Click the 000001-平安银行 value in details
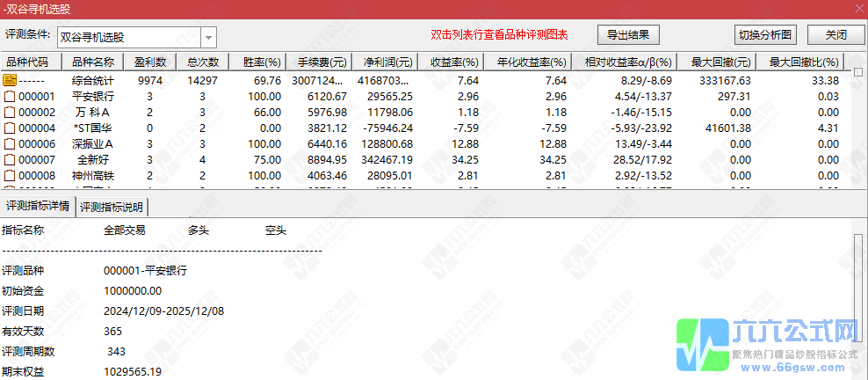This screenshot has width=868, height=380. tap(145, 271)
